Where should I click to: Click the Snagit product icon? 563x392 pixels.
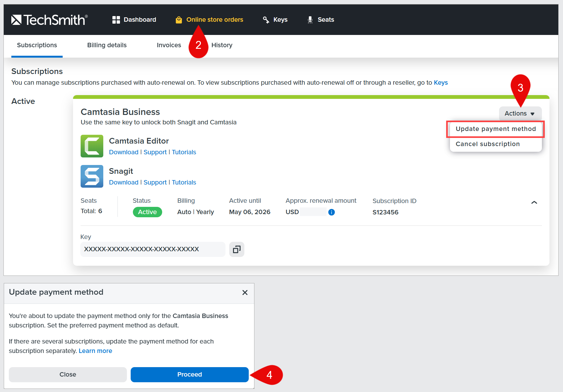[x=92, y=176]
